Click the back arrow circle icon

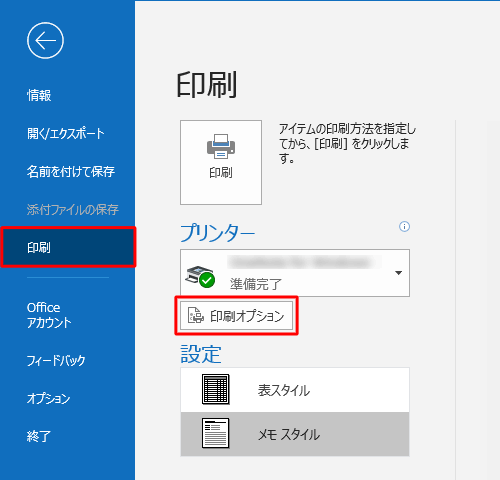(45, 41)
